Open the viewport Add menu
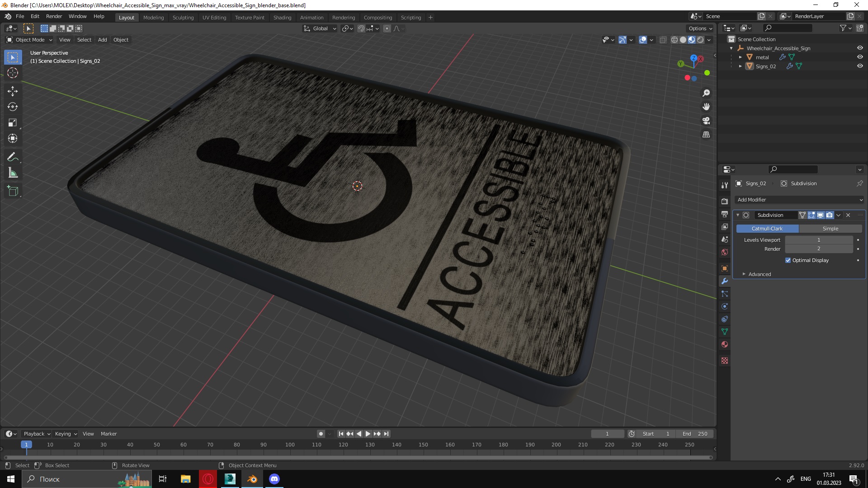This screenshot has width=868, height=488. tap(103, 40)
